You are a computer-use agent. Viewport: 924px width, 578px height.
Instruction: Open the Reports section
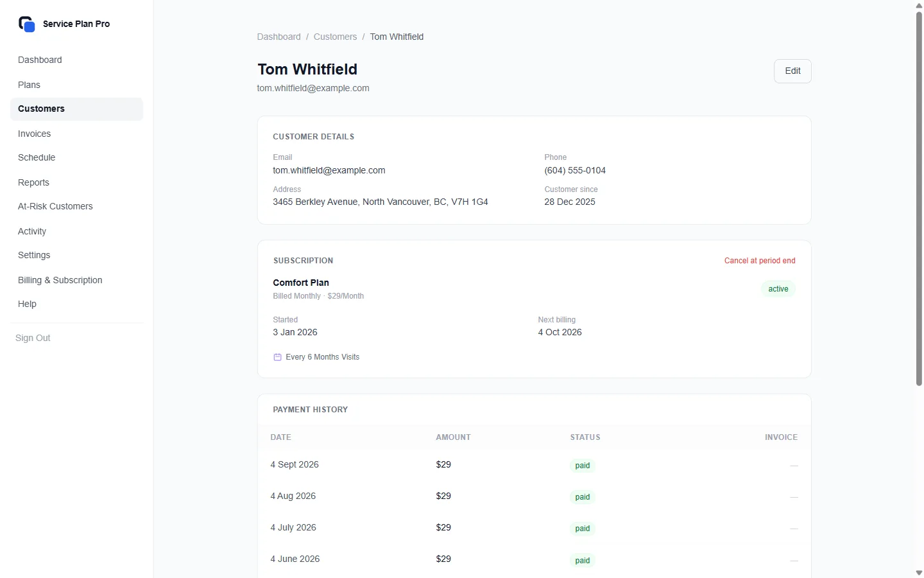[x=76, y=182]
